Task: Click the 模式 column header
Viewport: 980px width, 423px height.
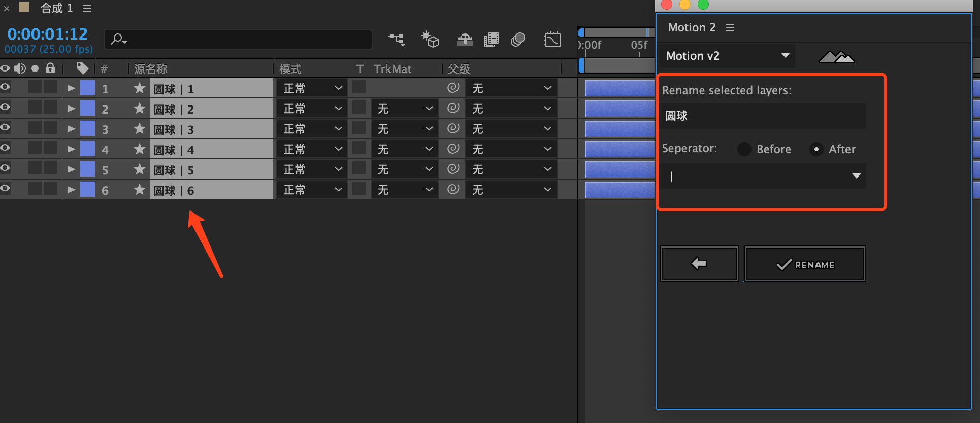Action: [x=290, y=68]
